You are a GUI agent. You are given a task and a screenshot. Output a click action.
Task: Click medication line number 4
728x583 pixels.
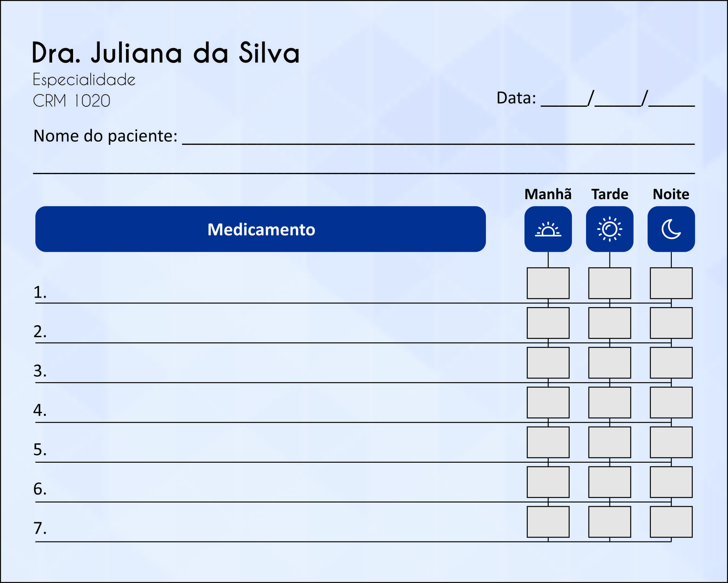click(x=279, y=412)
